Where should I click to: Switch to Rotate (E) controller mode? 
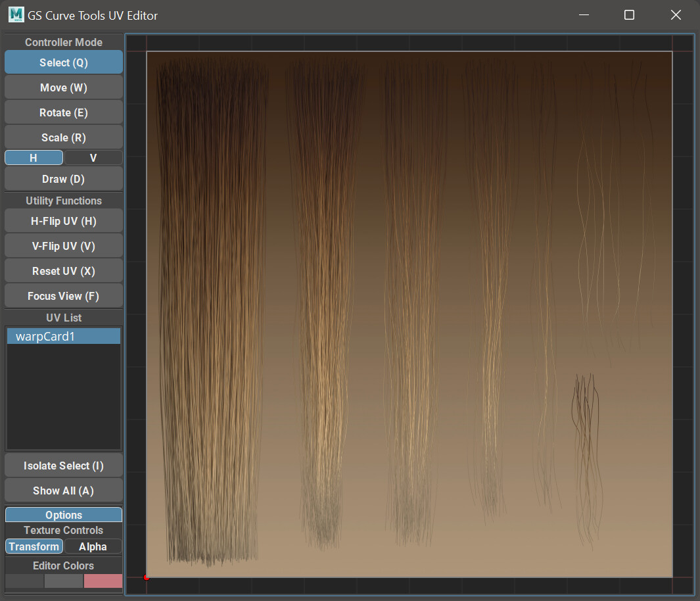[63, 112]
